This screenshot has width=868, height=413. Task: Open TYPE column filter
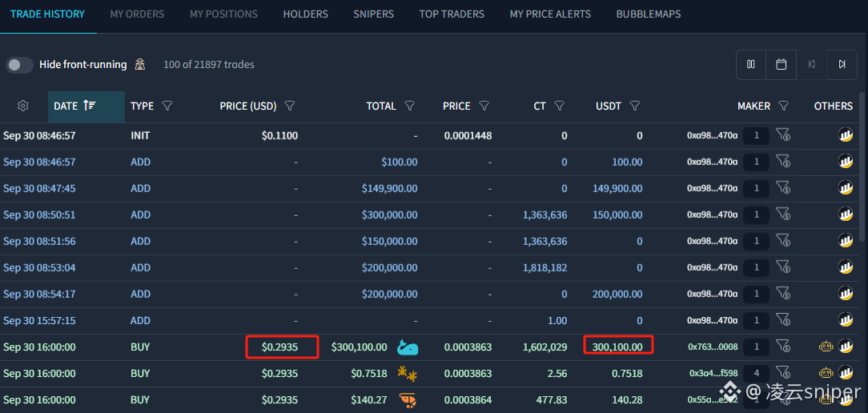(x=167, y=106)
